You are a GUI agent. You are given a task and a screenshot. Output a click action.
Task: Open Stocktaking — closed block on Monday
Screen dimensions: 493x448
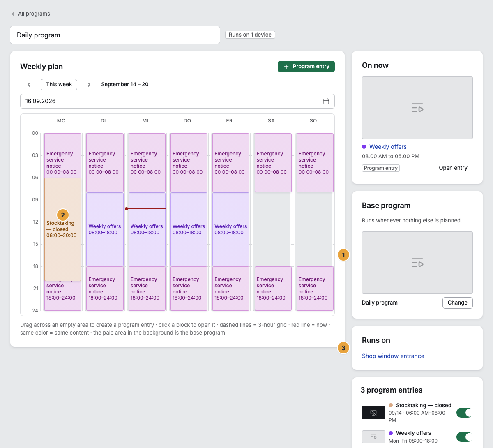point(63,229)
